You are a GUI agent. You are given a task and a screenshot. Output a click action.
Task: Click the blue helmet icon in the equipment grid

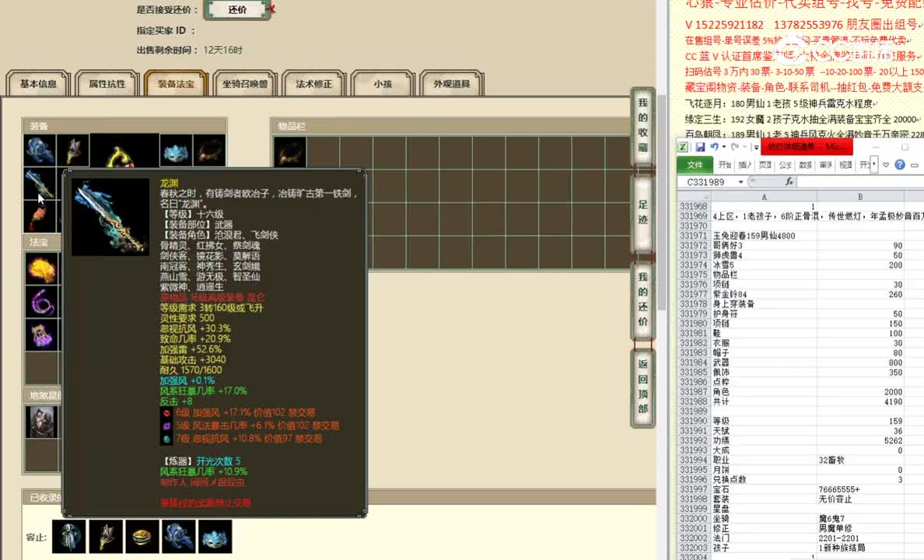(x=174, y=150)
